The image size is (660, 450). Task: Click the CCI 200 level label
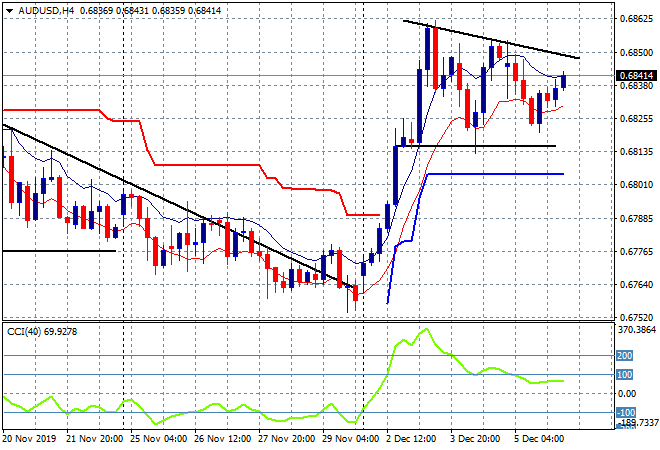tap(624, 356)
